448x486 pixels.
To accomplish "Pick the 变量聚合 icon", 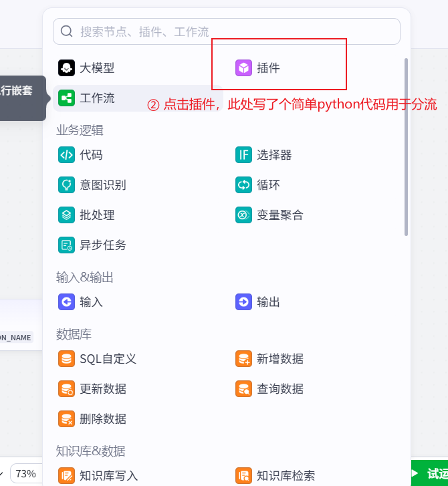I will pyautogui.click(x=243, y=215).
